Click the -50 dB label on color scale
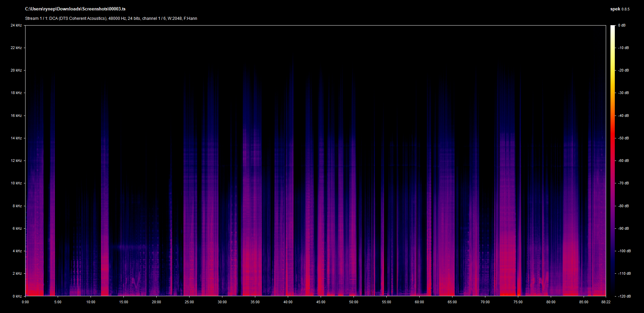Viewport: 644px width, 313px height. coord(624,138)
